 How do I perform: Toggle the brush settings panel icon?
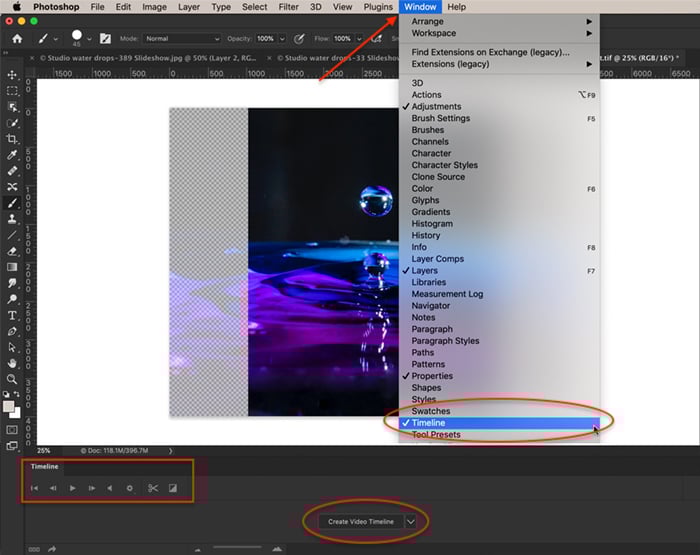point(105,39)
